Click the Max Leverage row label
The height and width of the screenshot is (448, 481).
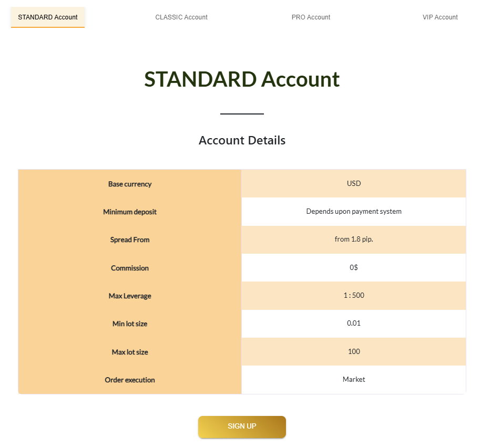(130, 296)
